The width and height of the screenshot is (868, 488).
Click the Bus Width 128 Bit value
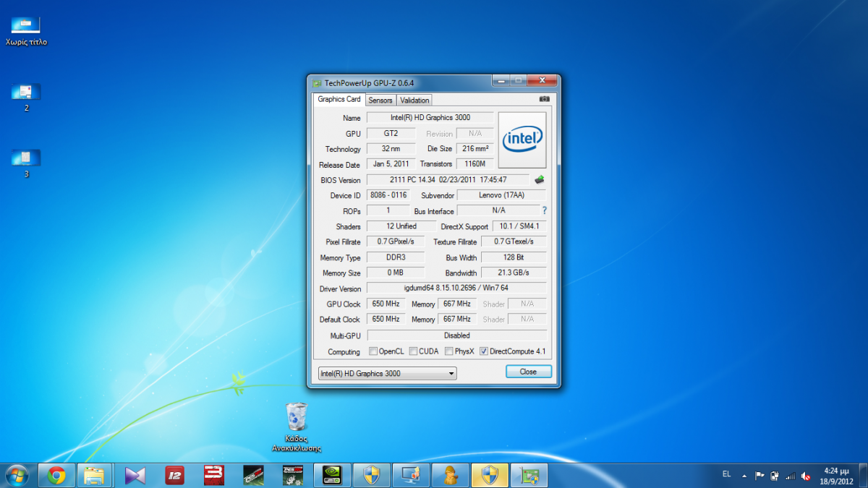514,257
